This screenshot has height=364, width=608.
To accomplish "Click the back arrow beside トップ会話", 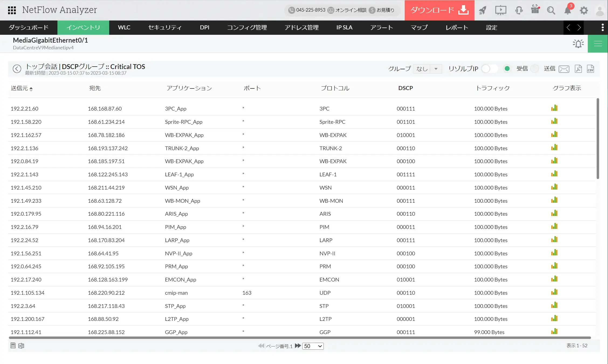I will pyautogui.click(x=17, y=69).
